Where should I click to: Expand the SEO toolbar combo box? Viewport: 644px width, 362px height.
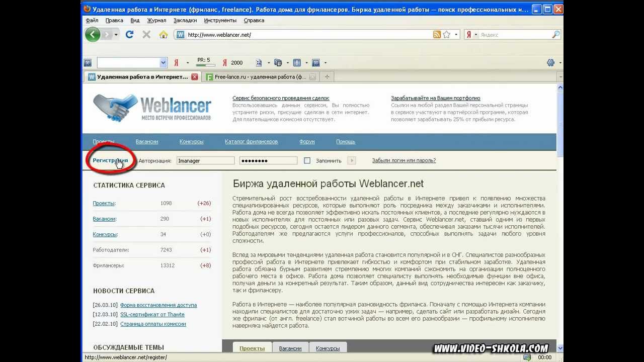(163, 63)
